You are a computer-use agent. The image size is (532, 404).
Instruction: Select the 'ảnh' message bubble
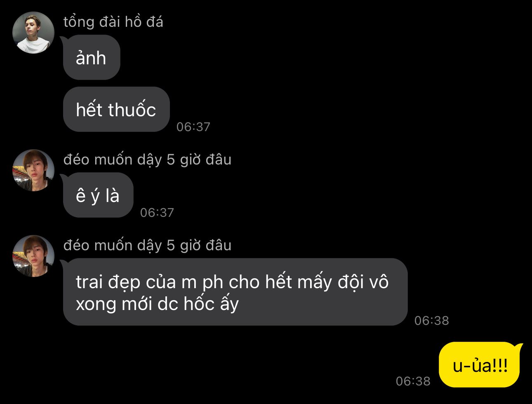pyautogui.click(x=92, y=57)
